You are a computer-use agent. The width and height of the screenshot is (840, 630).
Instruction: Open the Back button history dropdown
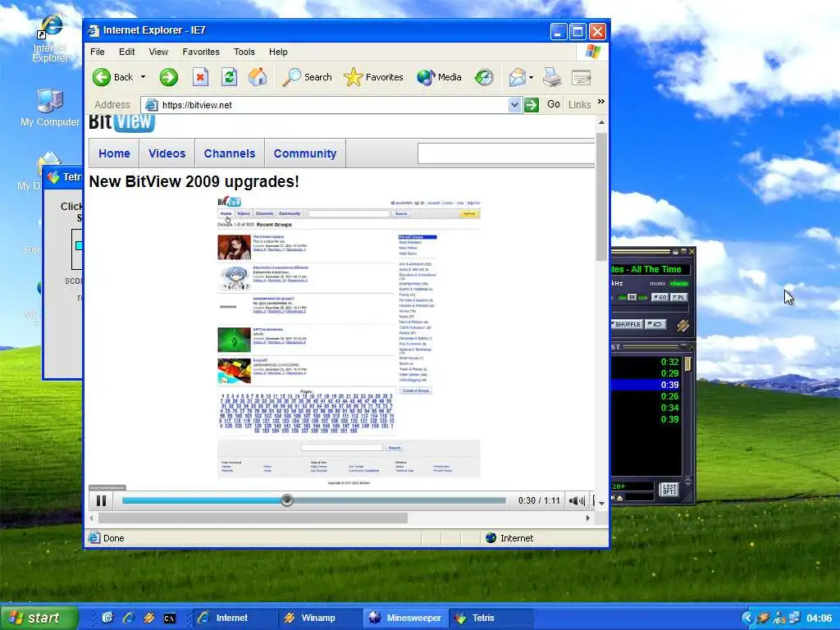pos(143,77)
